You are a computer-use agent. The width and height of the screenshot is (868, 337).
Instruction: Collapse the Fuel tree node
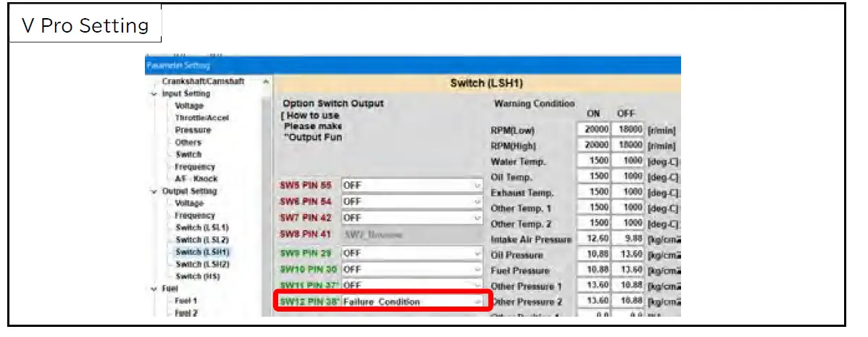click(154, 288)
